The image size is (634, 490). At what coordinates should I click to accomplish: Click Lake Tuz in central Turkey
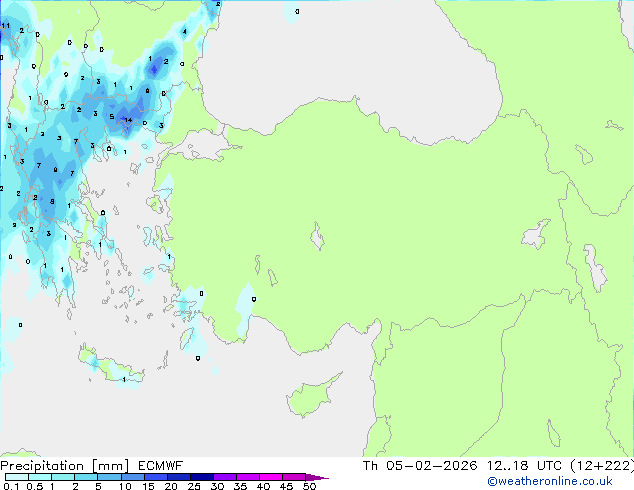click(x=320, y=240)
